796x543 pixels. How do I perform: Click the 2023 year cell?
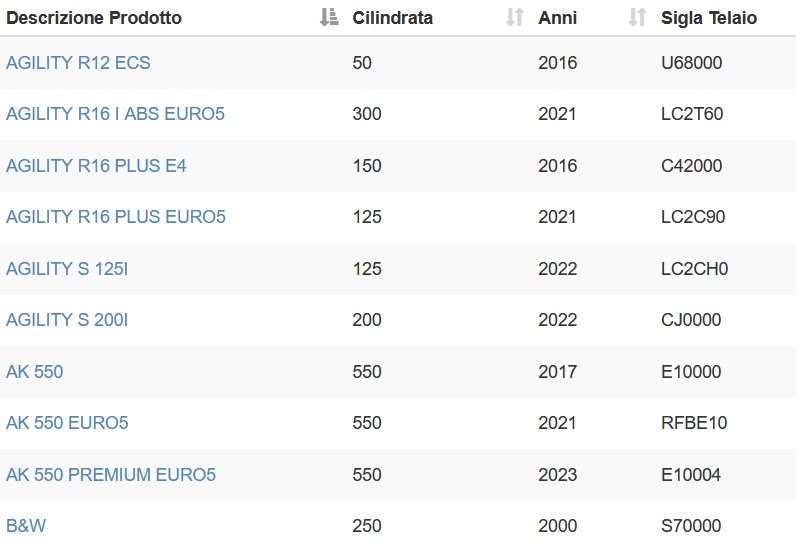click(557, 474)
